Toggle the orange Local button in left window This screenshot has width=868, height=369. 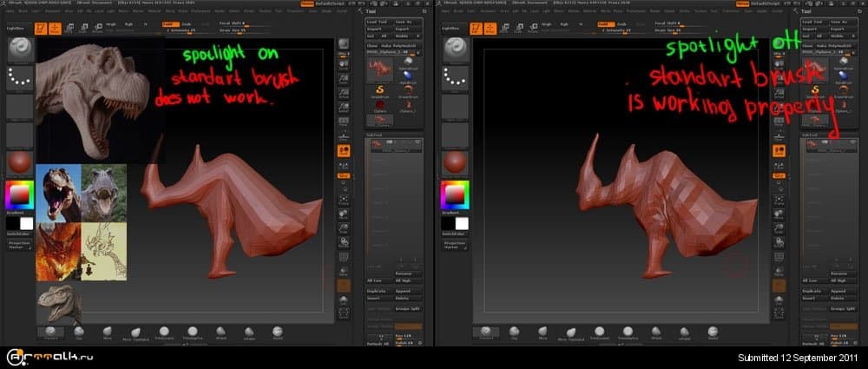tap(344, 151)
